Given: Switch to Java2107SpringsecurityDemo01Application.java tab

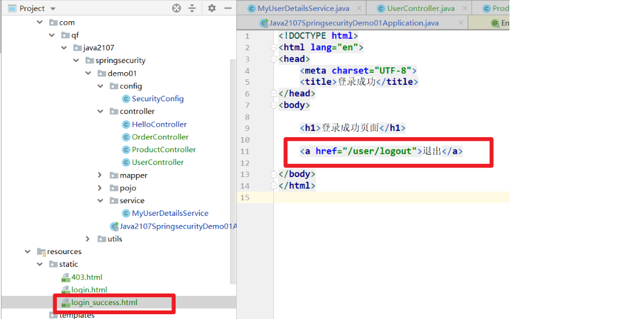Looking at the screenshot, I should [x=354, y=23].
